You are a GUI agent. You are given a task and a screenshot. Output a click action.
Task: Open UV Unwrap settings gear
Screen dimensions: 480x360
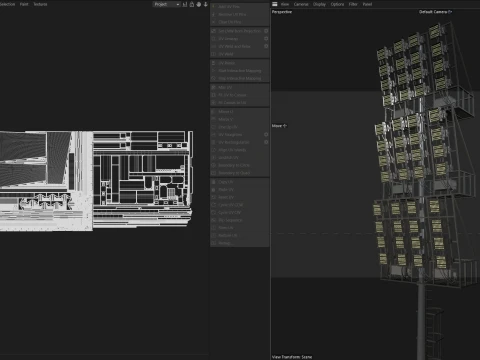pos(266,39)
